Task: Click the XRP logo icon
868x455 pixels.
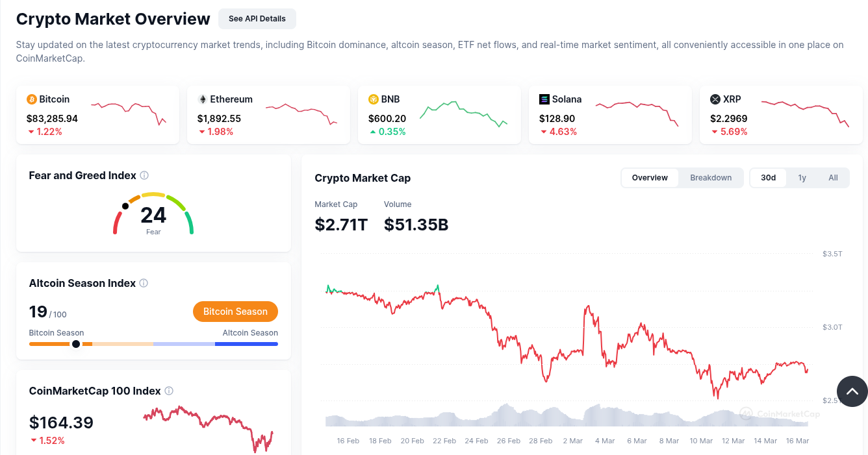Action: (715, 99)
